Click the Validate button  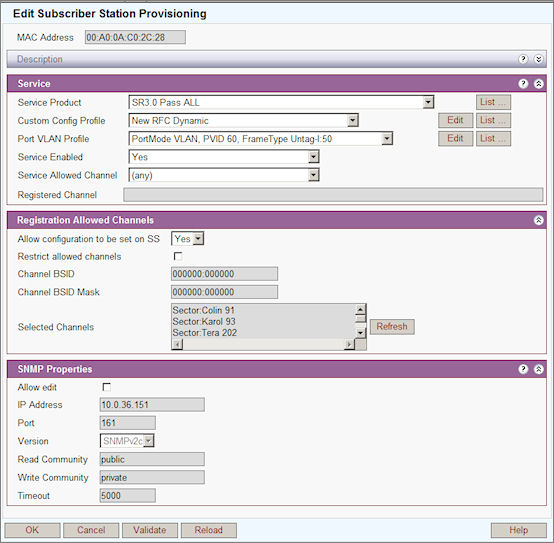coord(150,530)
